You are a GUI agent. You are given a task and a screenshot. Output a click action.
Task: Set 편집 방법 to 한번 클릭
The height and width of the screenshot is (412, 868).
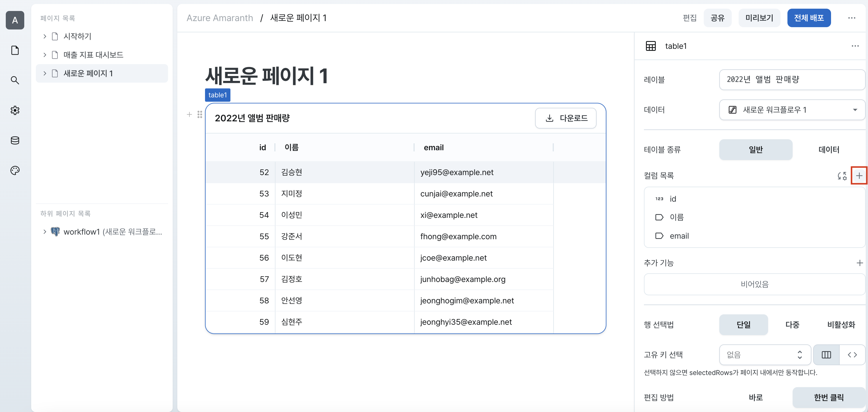828,398
